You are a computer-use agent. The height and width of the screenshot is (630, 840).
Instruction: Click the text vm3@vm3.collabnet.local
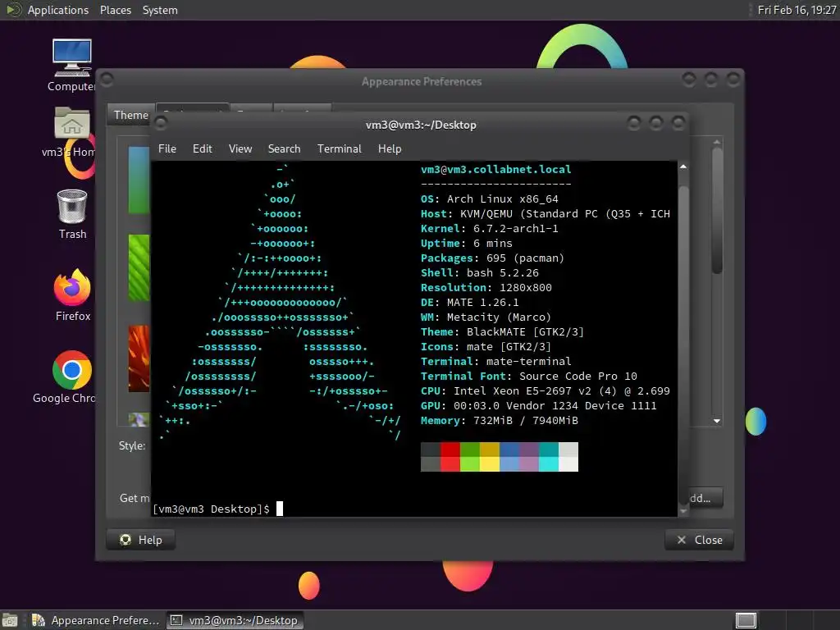tap(495, 169)
